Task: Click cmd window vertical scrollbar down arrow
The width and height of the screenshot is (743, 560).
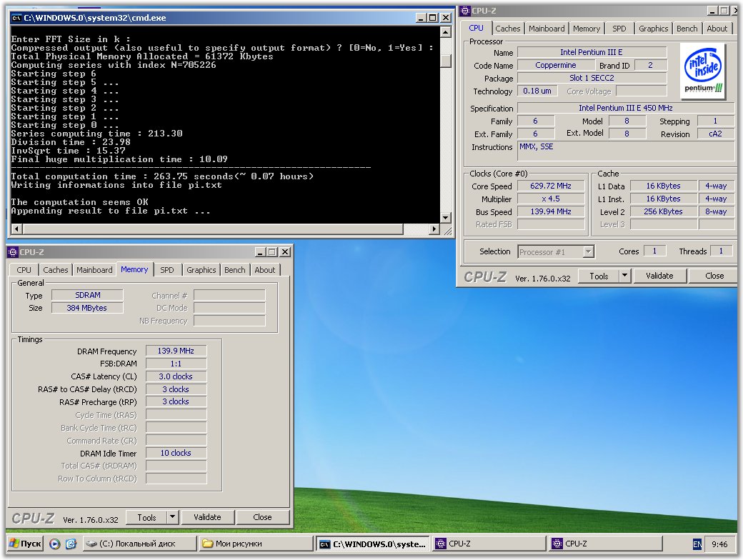Action: pos(445,217)
